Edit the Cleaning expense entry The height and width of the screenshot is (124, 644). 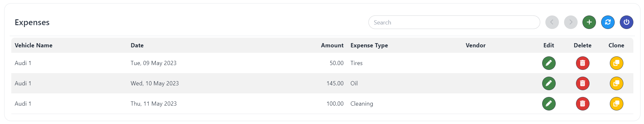click(x=549, y=104)
